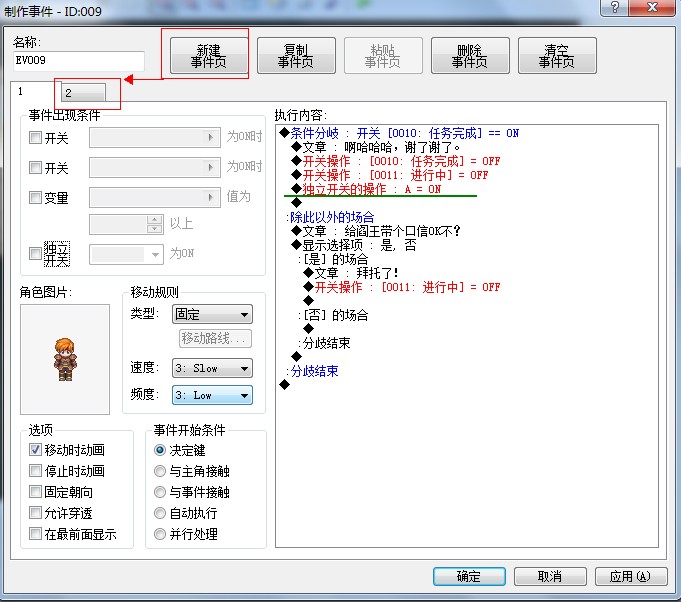
Task: Check 停止时动画 option
Action: pyautogui.click(x=35, y=470)
